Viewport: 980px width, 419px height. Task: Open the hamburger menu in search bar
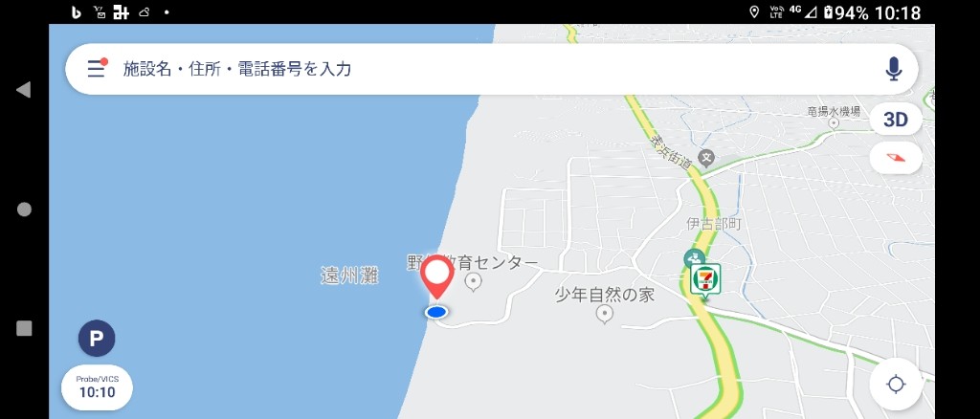97,68
